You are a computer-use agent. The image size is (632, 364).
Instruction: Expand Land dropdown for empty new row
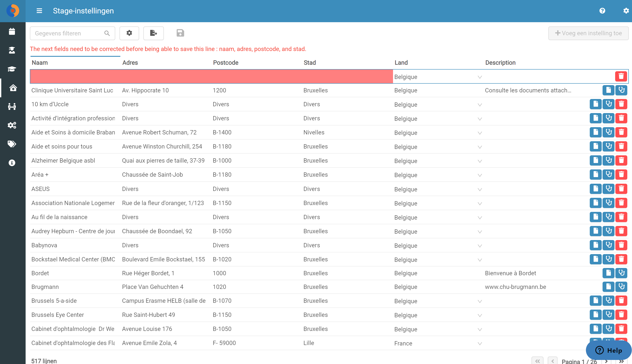click(480, 77)
